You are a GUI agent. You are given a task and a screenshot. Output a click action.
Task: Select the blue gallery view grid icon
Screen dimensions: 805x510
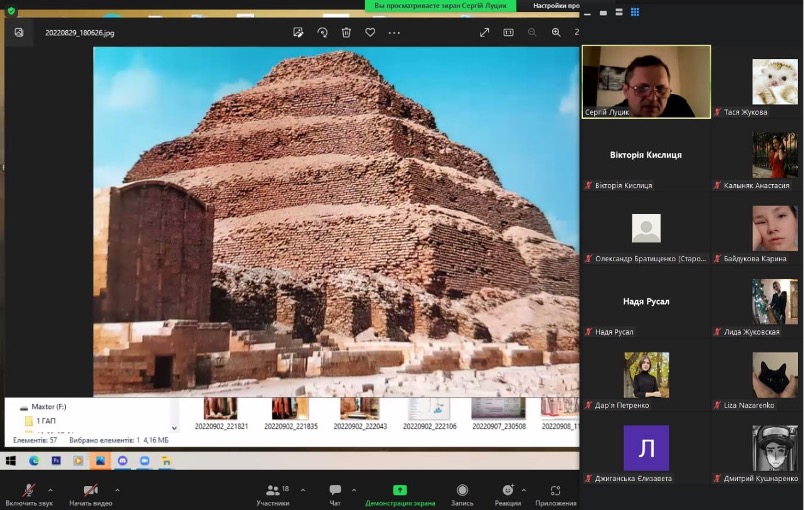click(635, 12)
